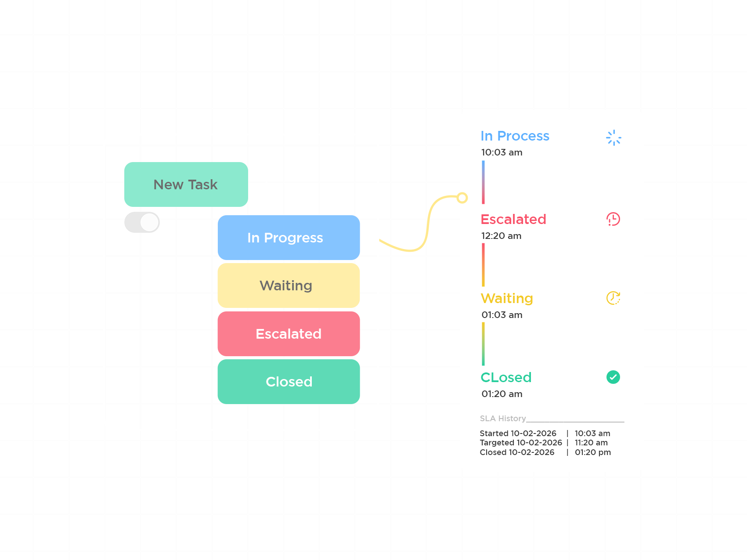Viewport: 747px width, 560px height.
Task: Click the CLosed timeline heading
Action: click(x=506, y=377)
